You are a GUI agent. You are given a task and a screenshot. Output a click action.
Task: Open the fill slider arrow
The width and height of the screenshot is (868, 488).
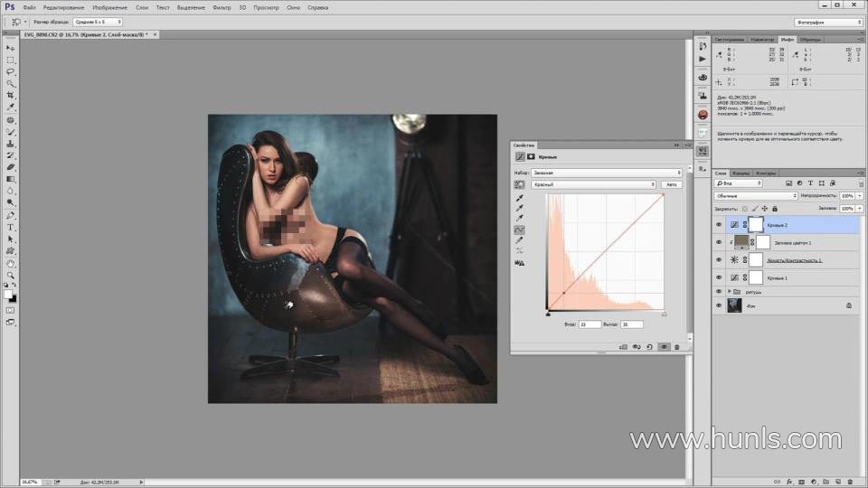click(860, 209)
